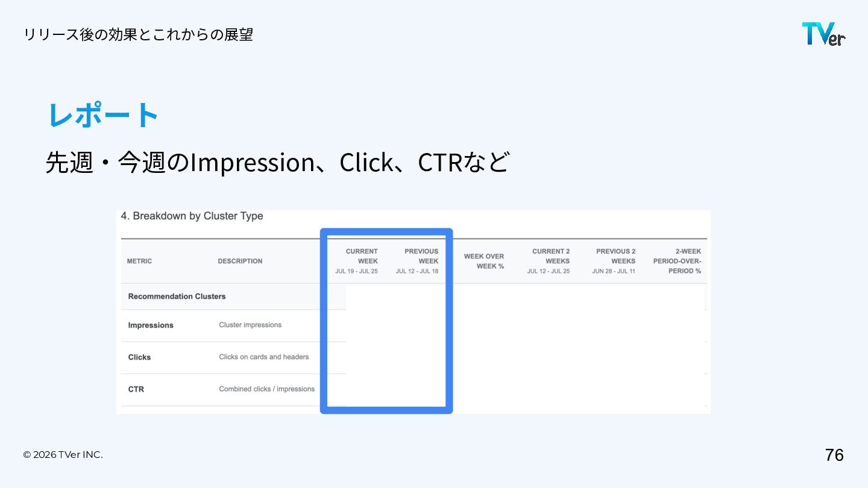Click the CURRENT 2 WEEKS column header

click(x=549, y=261)
